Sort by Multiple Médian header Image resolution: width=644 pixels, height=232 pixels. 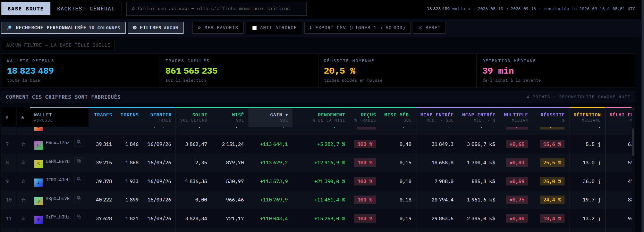pyautogui.click(x=516, y=117)
